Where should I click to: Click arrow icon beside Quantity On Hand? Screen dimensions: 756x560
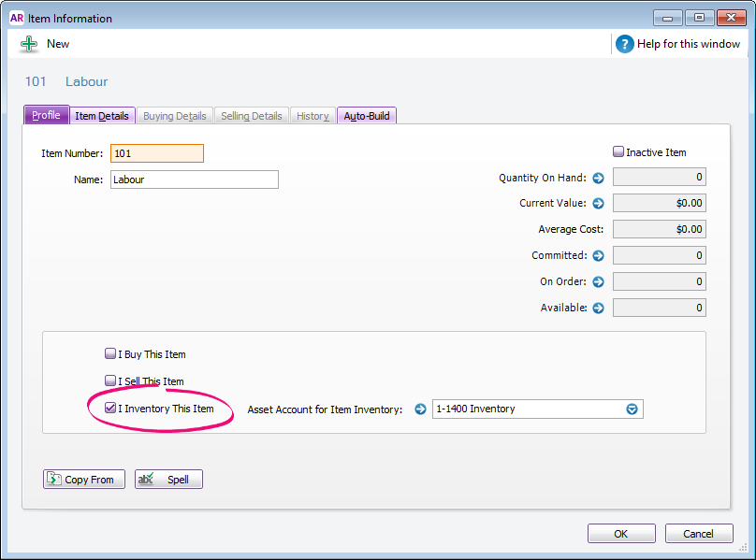tap(598, 178)
